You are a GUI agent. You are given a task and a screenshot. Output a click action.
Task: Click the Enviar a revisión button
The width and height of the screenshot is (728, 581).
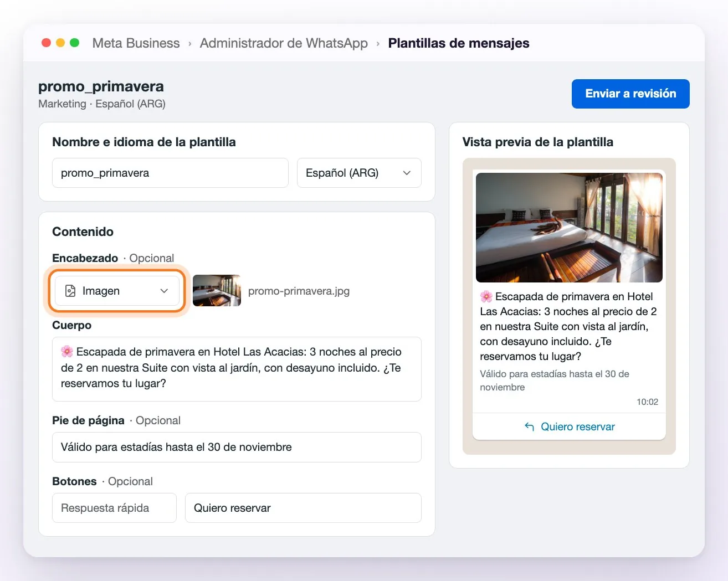click(x=630, y=94)
